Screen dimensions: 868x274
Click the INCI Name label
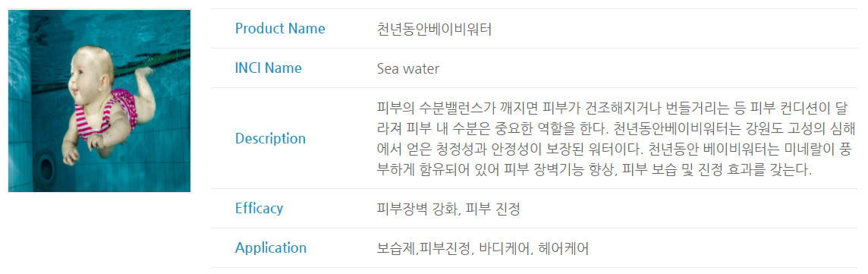point(269,68)
